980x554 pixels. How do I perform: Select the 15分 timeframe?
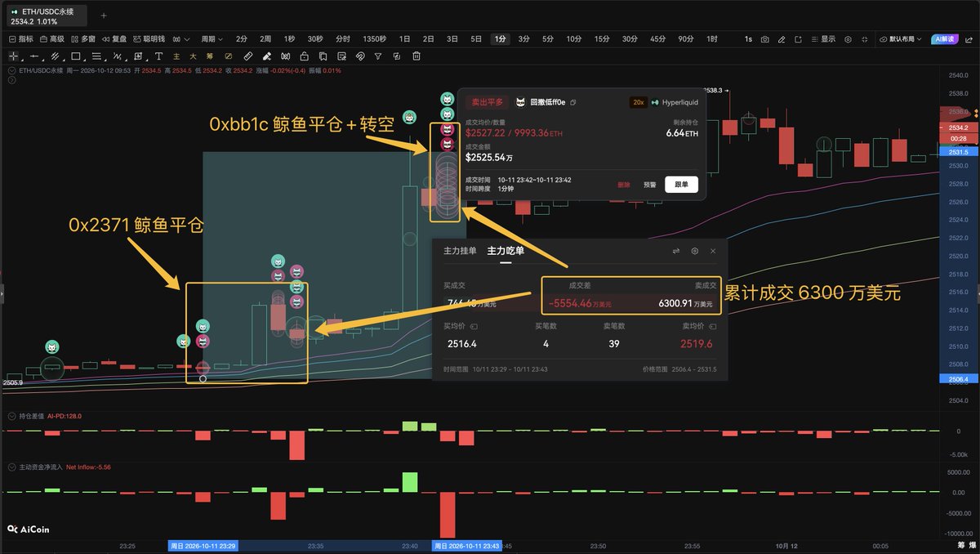pyautogui.click(x=602, y=39)
